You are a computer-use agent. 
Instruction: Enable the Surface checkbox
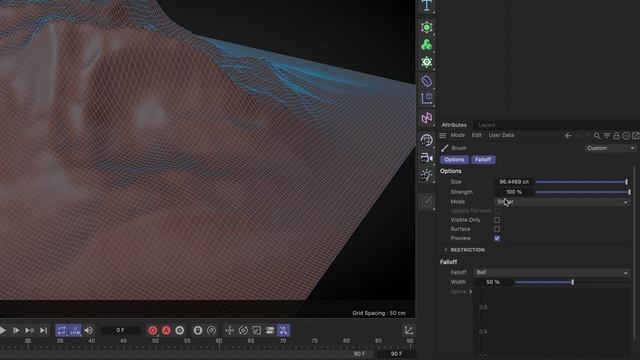coord(497,229)
